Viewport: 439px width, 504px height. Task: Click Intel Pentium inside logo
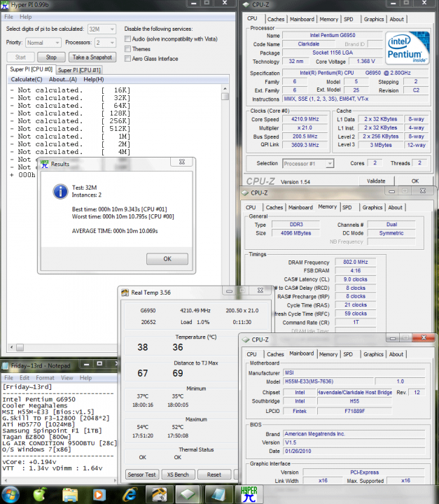(407, 48)
